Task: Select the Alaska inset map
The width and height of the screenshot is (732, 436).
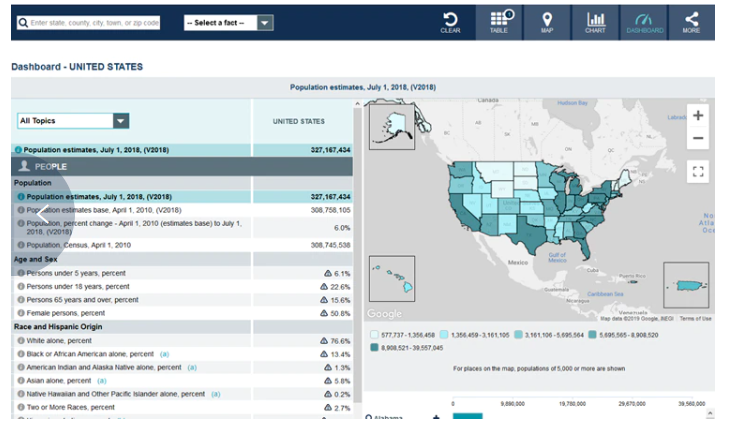Action: [390, 127]
